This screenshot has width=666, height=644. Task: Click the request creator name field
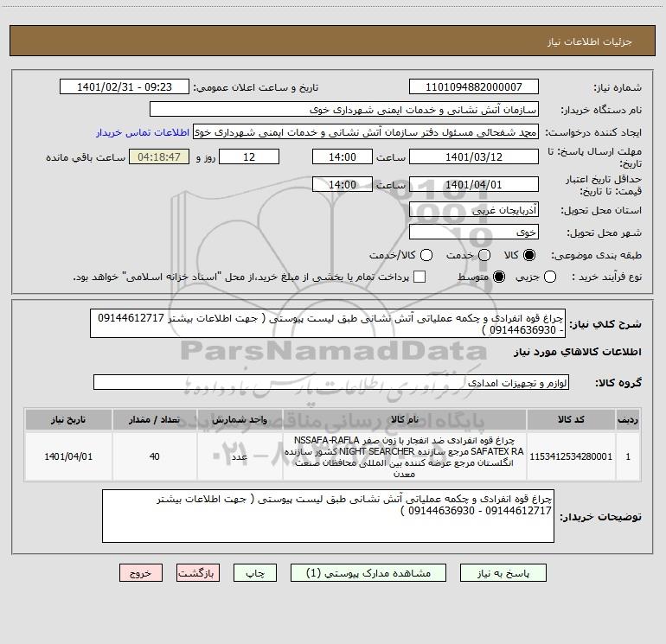click(x=366, y=131)
